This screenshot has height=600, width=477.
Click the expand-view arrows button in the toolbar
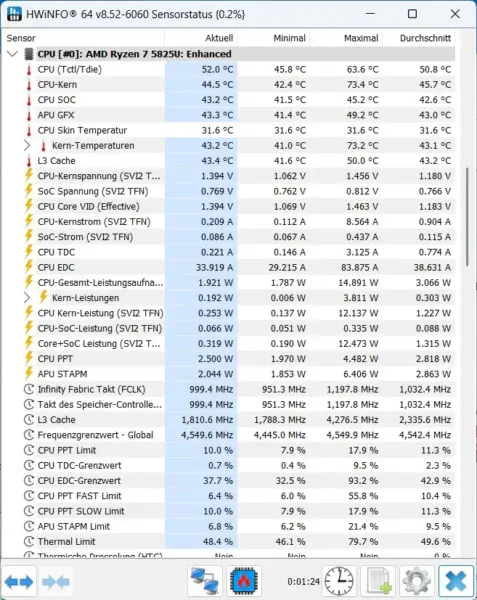19,582
